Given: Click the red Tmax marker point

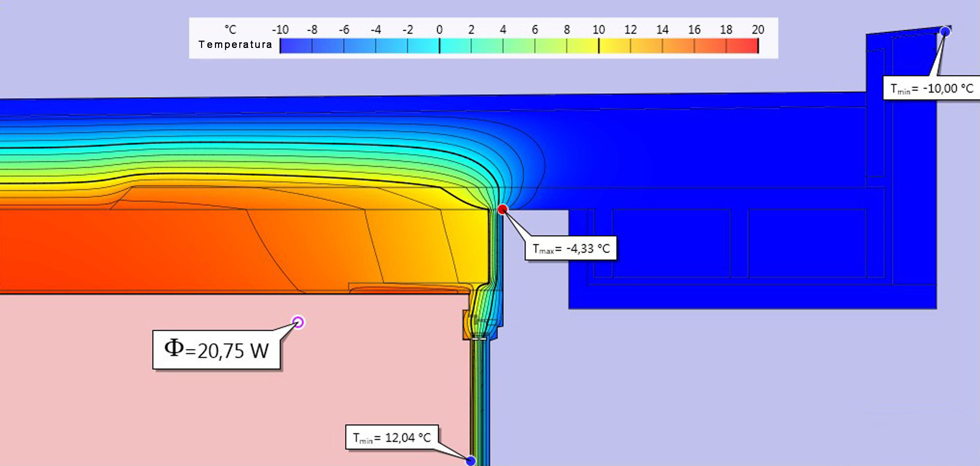Looking at the screenshot, I should tap(503, 209).
